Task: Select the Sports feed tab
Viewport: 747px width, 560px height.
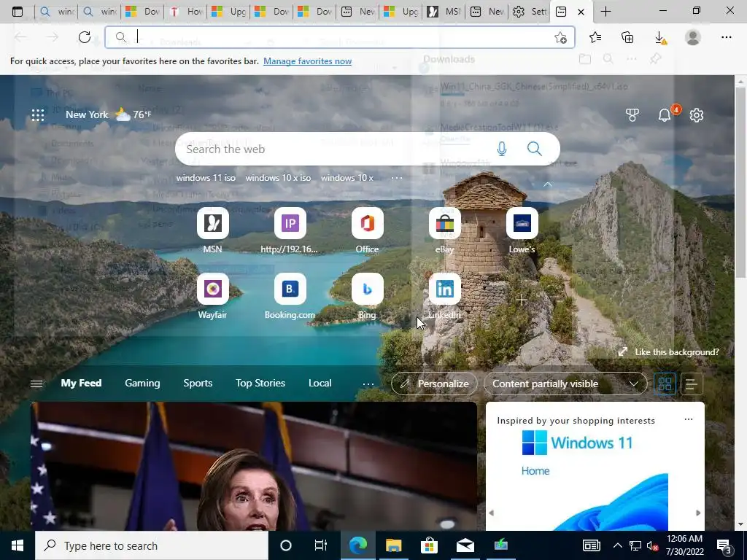Action: [198, 384]
